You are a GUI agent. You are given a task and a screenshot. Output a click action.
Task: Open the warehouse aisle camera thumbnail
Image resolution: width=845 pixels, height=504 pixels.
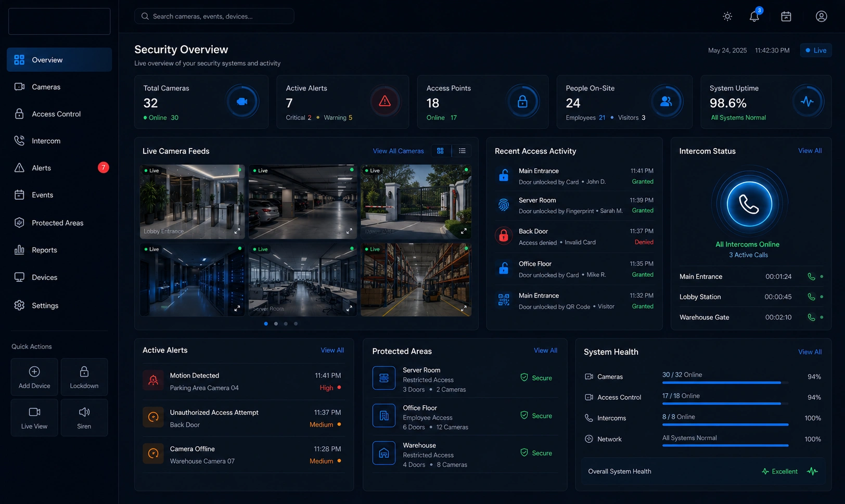click(x=416, y=280)
